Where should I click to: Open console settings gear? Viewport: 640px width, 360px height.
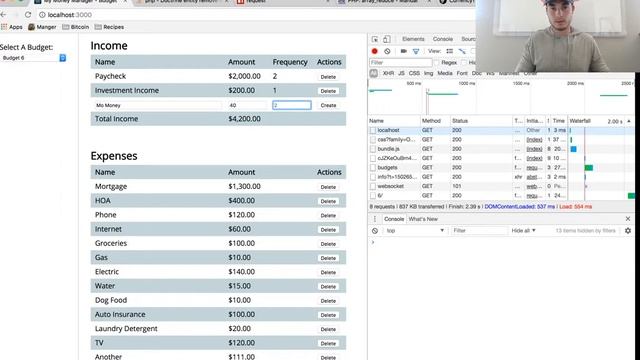(x=628, y=231)
